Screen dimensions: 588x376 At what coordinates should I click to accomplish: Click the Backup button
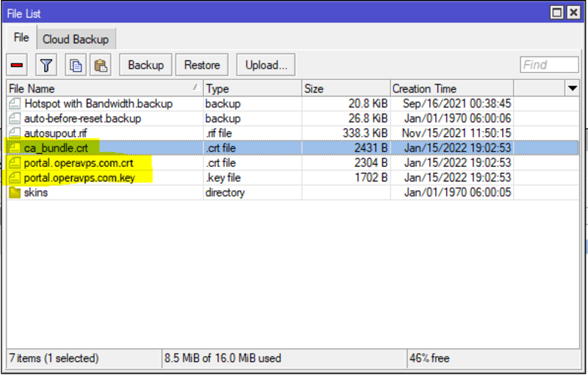tap(146, 65)
